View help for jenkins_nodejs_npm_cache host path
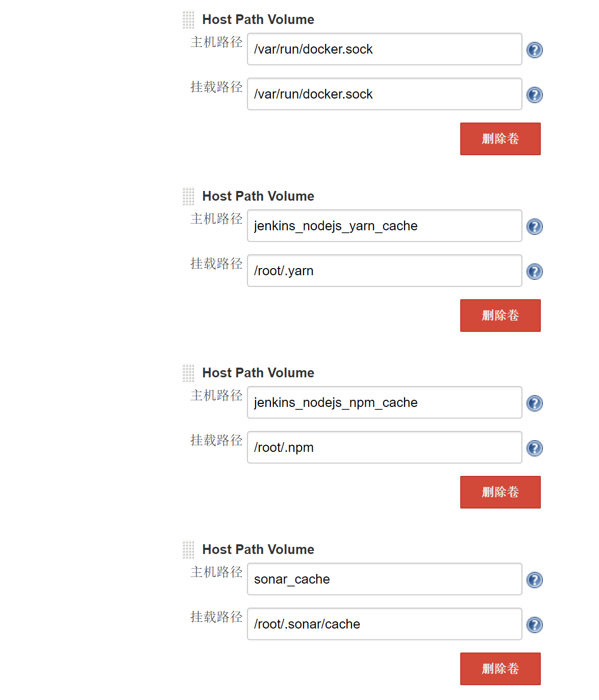599x700 pixels. pyautogui.click(x=534, y=403)
